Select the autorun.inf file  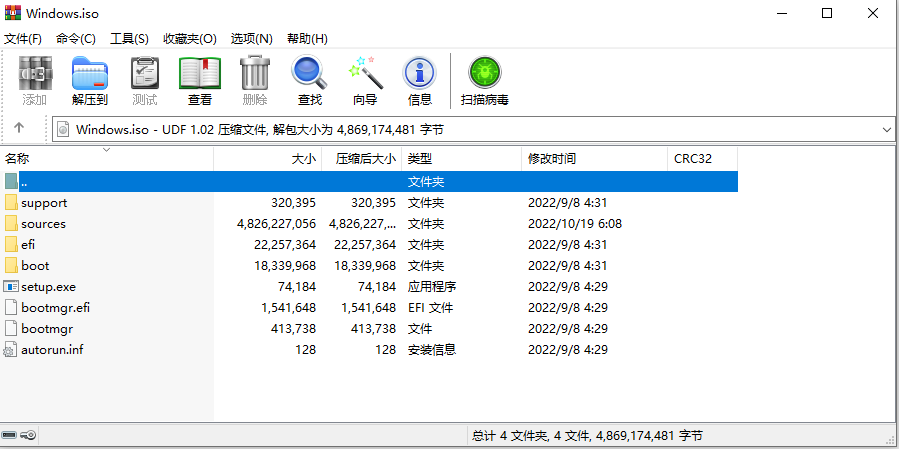point(52,350)
